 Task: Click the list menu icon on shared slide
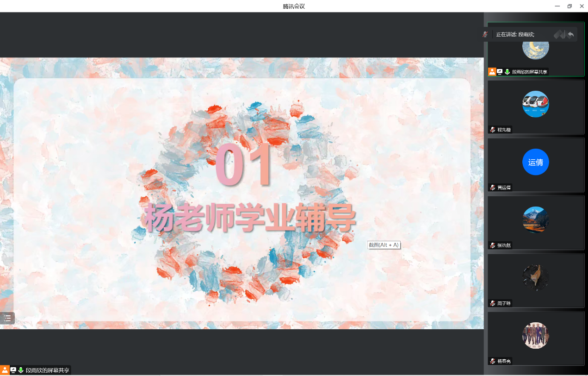pos(7,318)
